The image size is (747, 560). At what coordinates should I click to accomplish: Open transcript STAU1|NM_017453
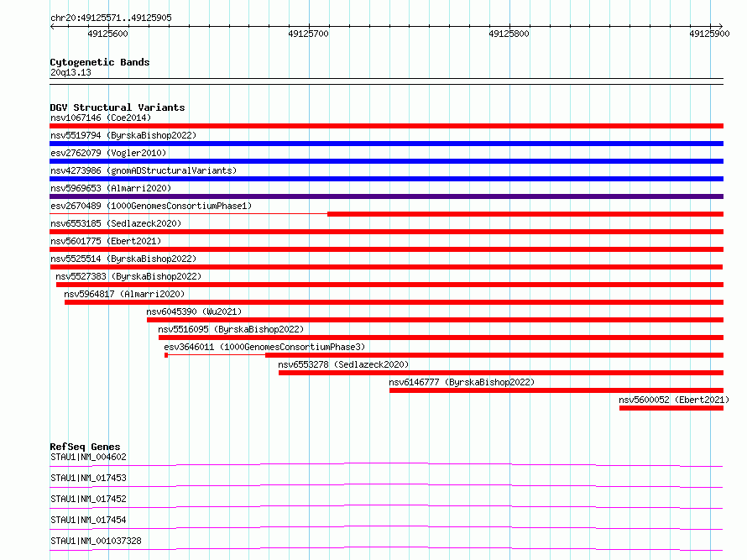pyautogui.click(x=88, y=478)
